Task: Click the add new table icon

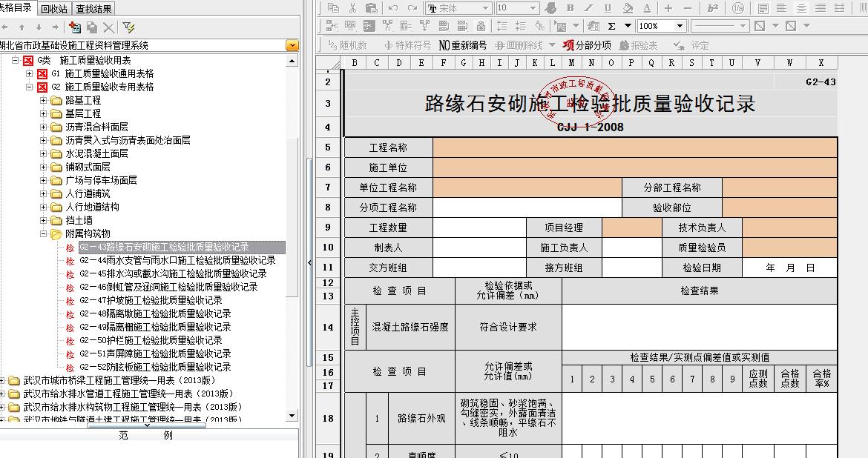Action: point(74,27)
